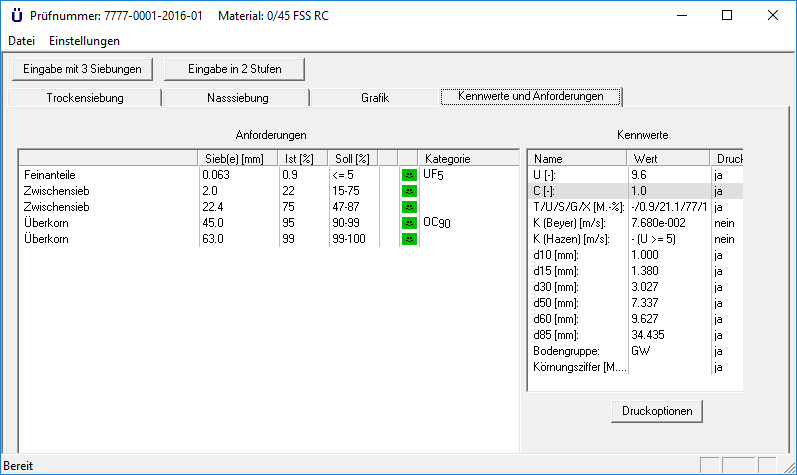Open Druckoptionen
This screenshot has width=797, height=475.
pos(657,411)
